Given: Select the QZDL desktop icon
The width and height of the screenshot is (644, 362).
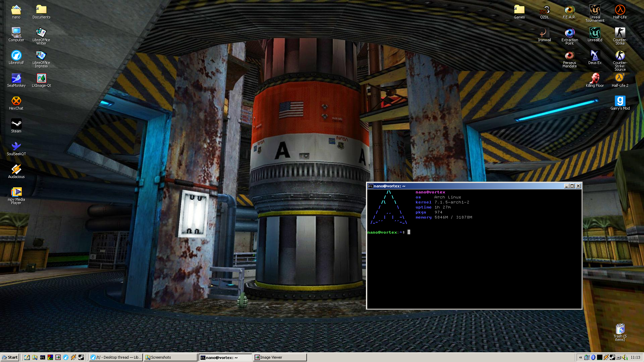Looking at the screenshot, I should (x=544, y=12).
